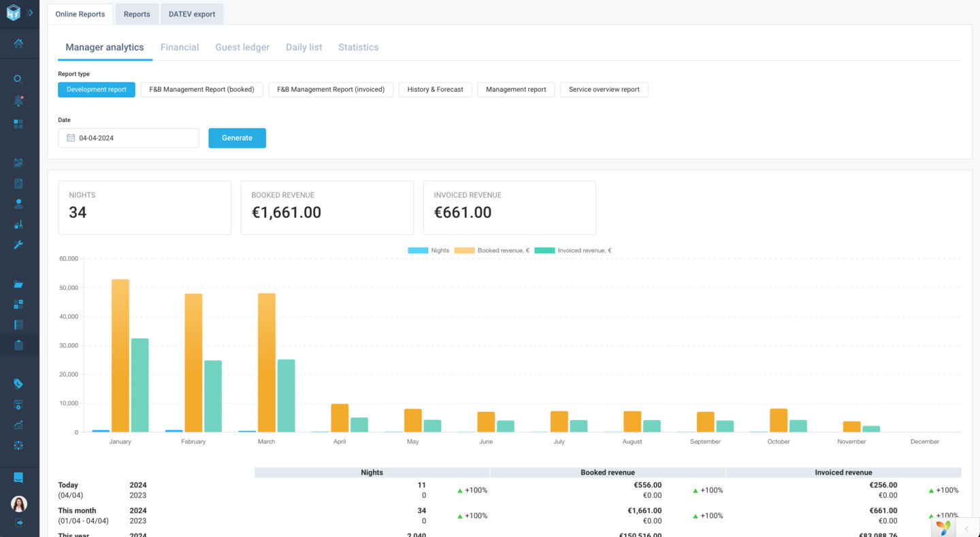Click the 'Today' row label

[69, 485]
